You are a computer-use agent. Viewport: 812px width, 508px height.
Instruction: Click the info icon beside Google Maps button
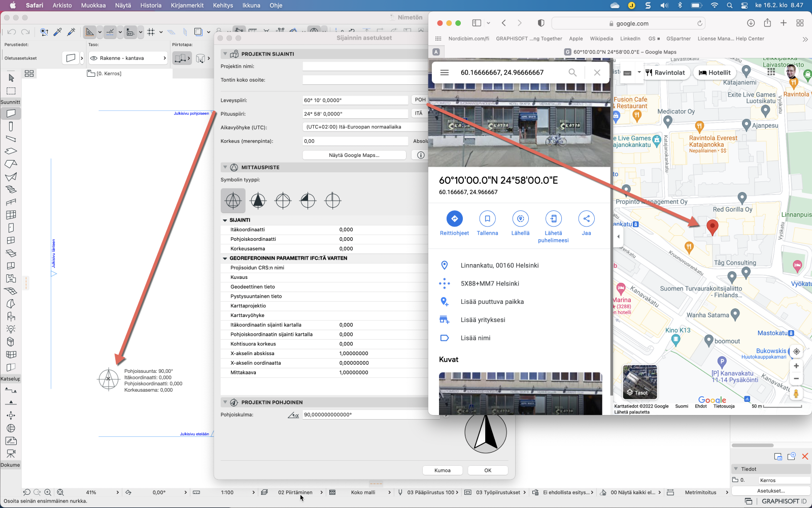tap(421, 155)
